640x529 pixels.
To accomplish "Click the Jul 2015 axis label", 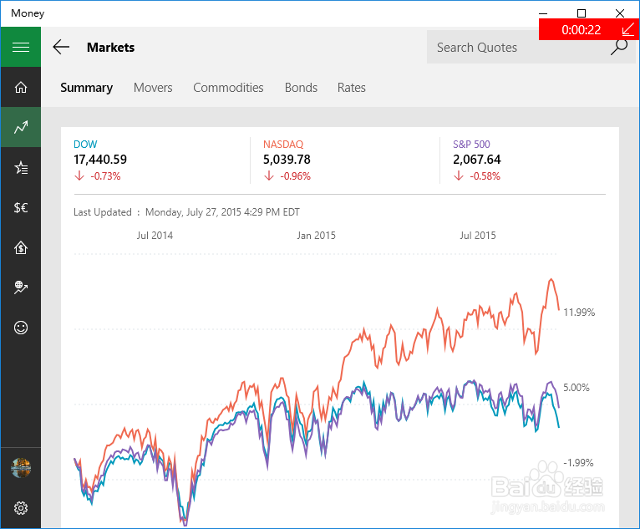I will 478,236.
